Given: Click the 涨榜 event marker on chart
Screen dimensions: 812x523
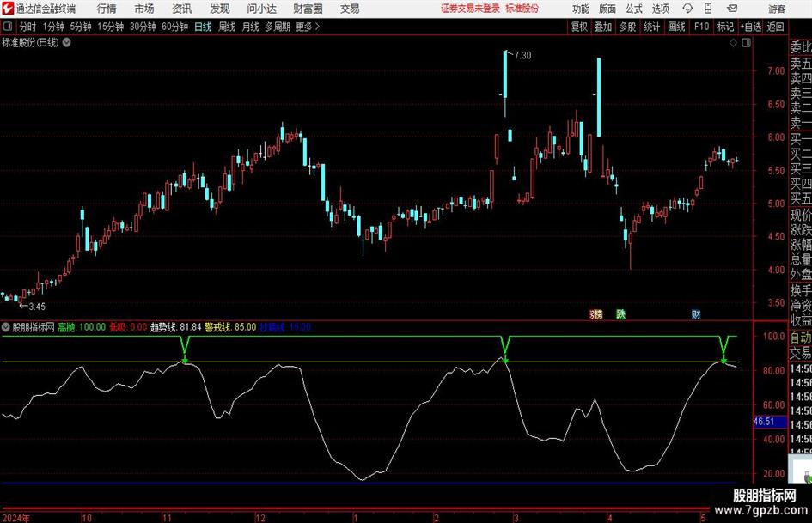Looking at the screenshot, I should tap(595, 314).
